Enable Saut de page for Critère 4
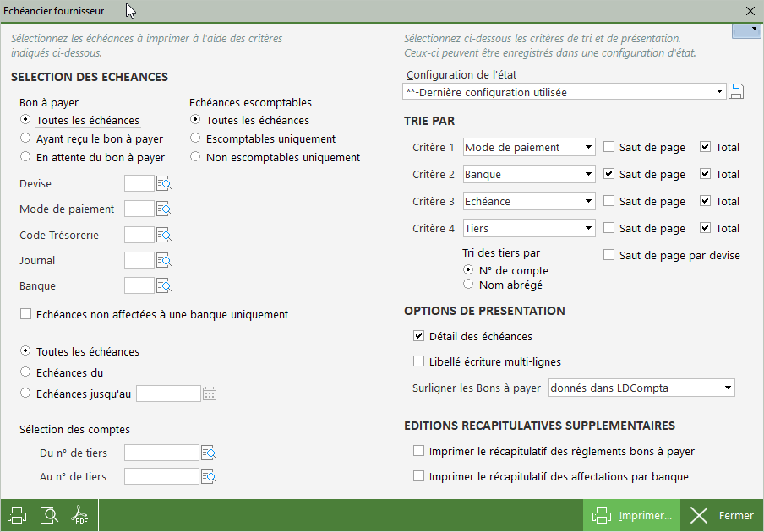Image resolution: width=764 pixels, height=532 pixels. (x=609, y=228)
